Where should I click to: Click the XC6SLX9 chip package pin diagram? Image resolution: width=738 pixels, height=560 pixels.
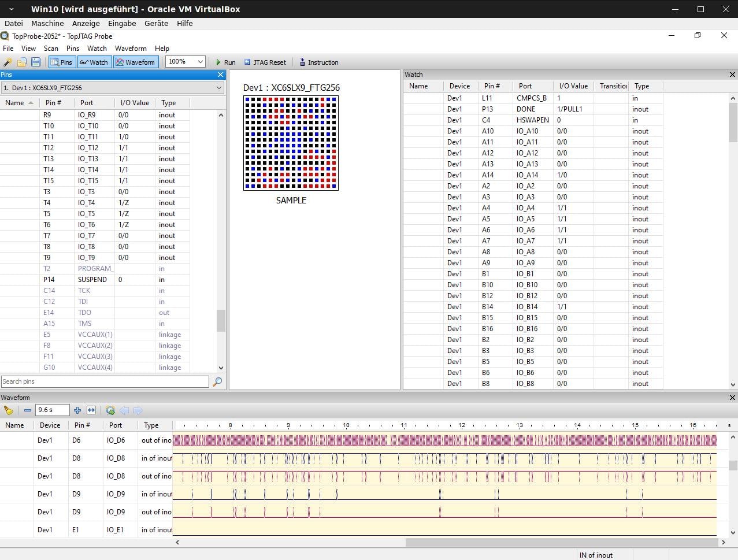point(291,143)
